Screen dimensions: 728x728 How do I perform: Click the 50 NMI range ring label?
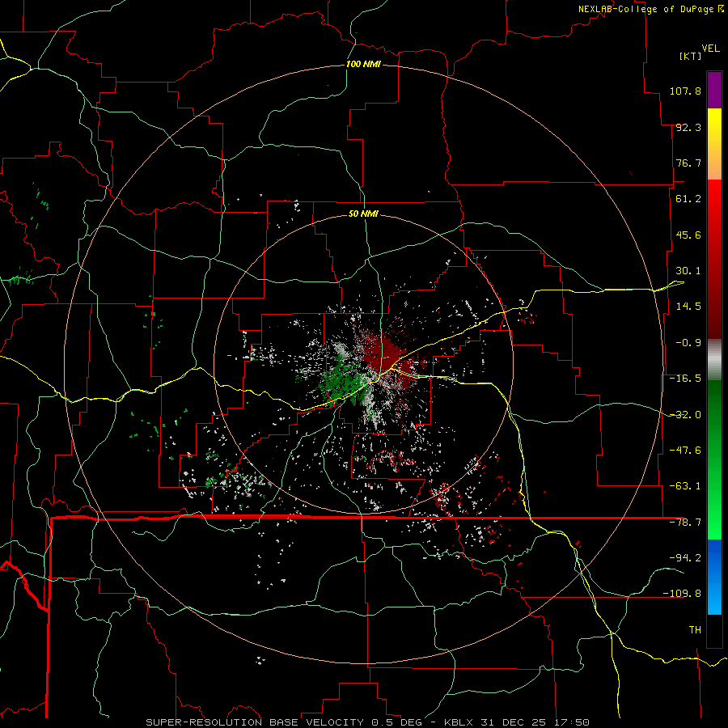point(363,214)
